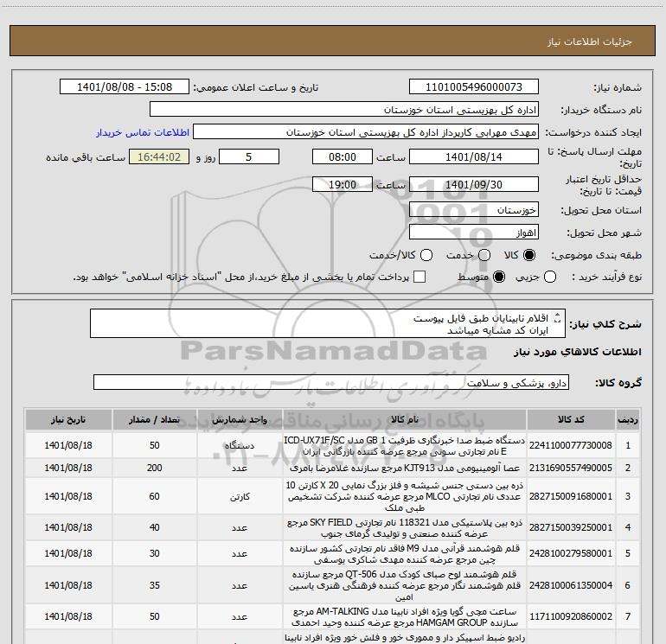The image size is (666, 644).
Task: Click the need number field 1101005496000073
Action: 474,87
